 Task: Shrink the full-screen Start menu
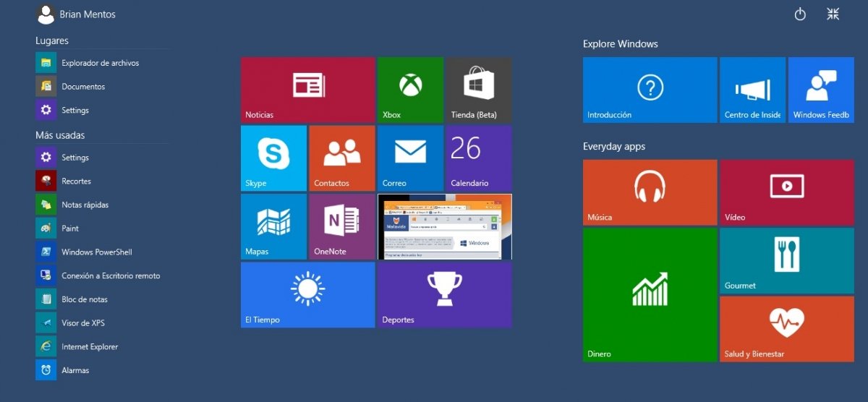(833, 14)
